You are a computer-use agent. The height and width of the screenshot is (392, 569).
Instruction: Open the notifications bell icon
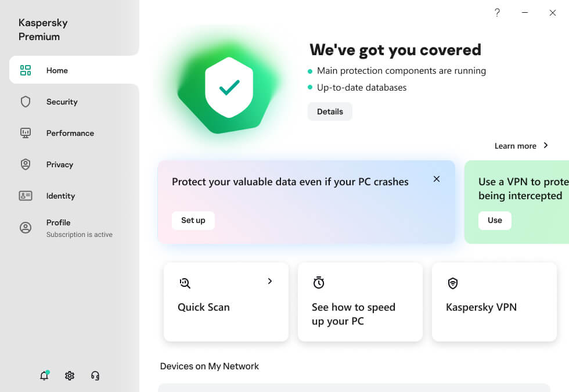(x=44, y=376)
